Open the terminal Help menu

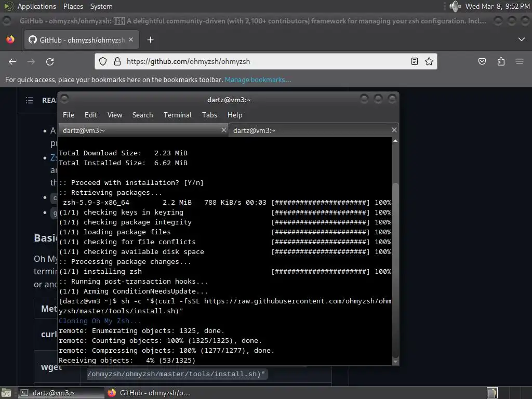pos(235,115)
